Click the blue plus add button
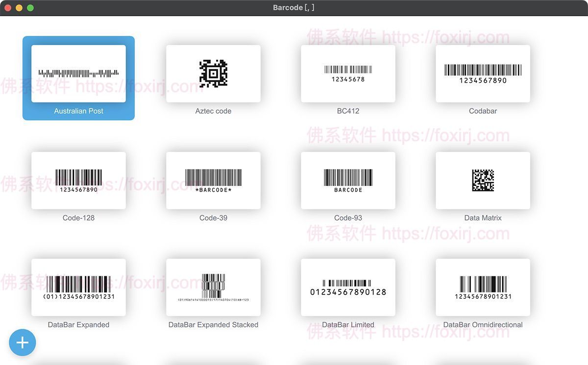Viewport: 588px width, 365px height. pyautogui.click(x=23, y=342)
